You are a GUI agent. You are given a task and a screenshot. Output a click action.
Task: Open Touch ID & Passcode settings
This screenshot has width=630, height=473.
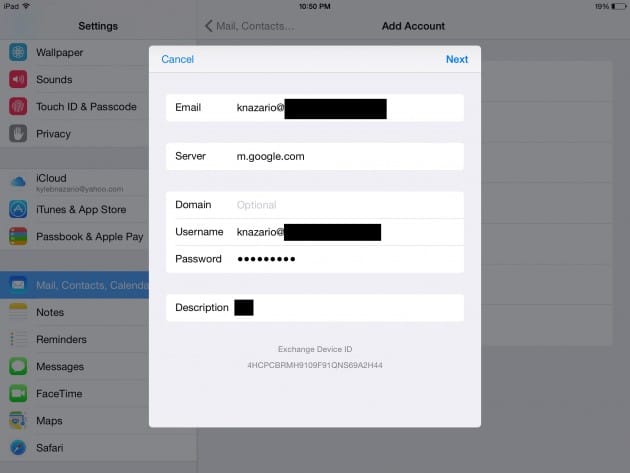point(74,106)
